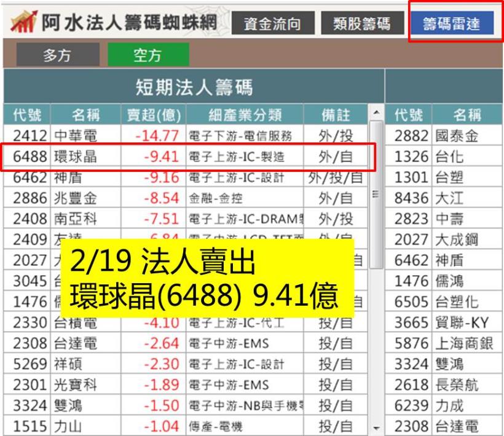The image size is (504, 436).
Task: Select 3665 貿聯-KY in right table
Action: [x=444, y=322]
